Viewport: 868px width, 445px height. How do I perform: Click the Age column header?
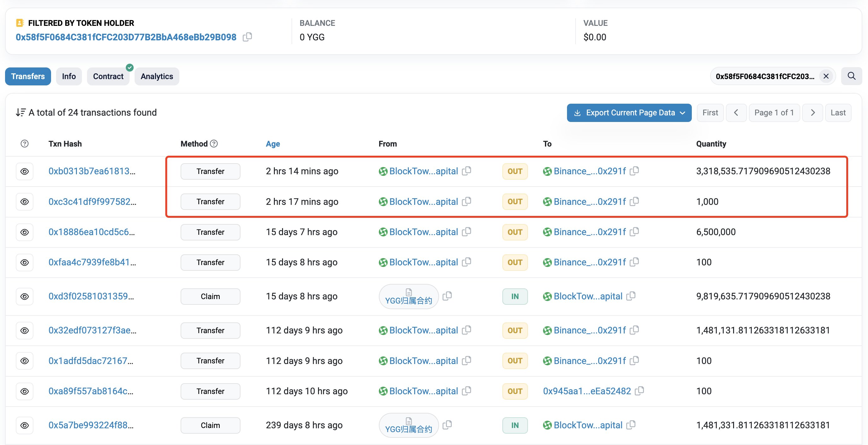pyautogui.click(x=273, y=144)
